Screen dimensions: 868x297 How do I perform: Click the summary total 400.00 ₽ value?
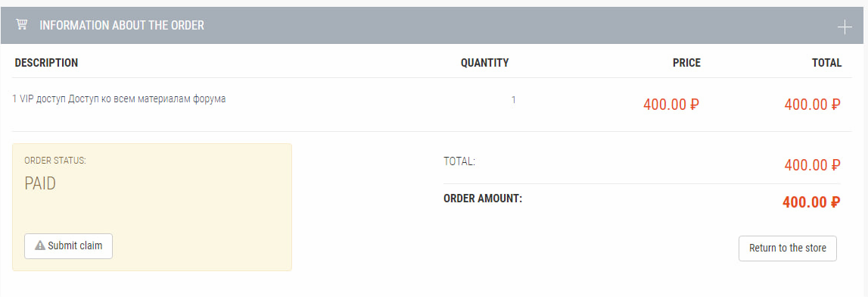[x=813, y=164]
